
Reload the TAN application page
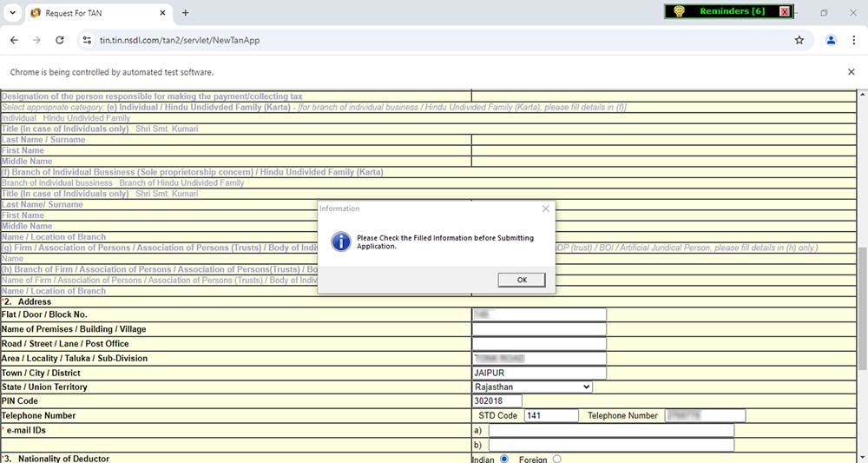tap(59, 40)
